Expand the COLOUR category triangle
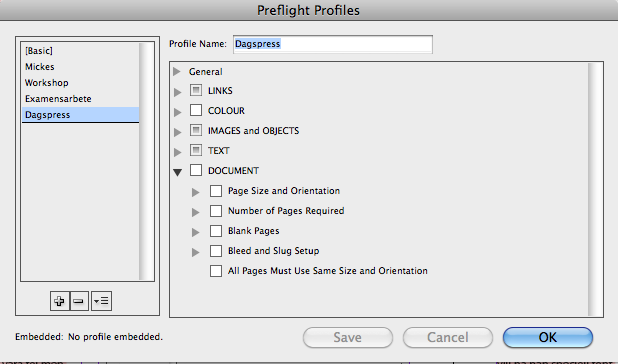The height and width of the screenshot is (364, 618). [x=177, y=112]
